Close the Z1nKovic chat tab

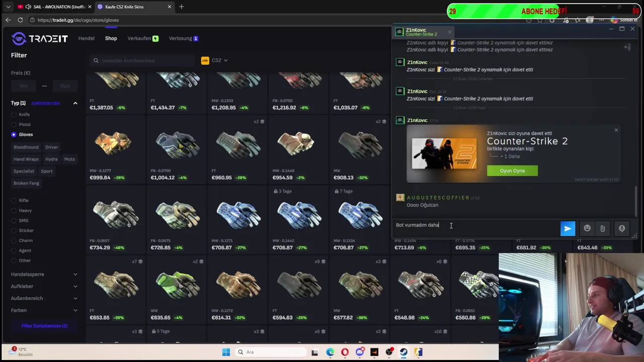coord(450,32)
